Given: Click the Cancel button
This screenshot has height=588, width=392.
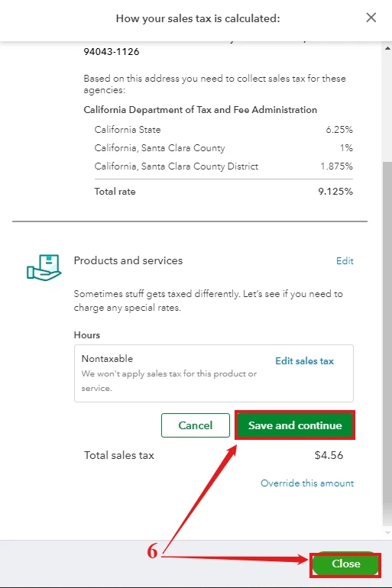Looking at the screenshot, I should pos(196,425).
